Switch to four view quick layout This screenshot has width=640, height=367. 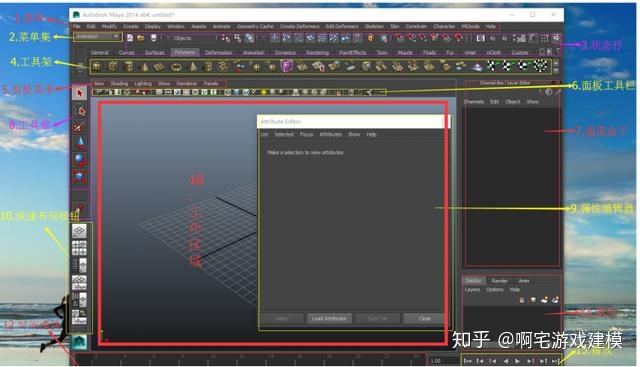point(79,248)
